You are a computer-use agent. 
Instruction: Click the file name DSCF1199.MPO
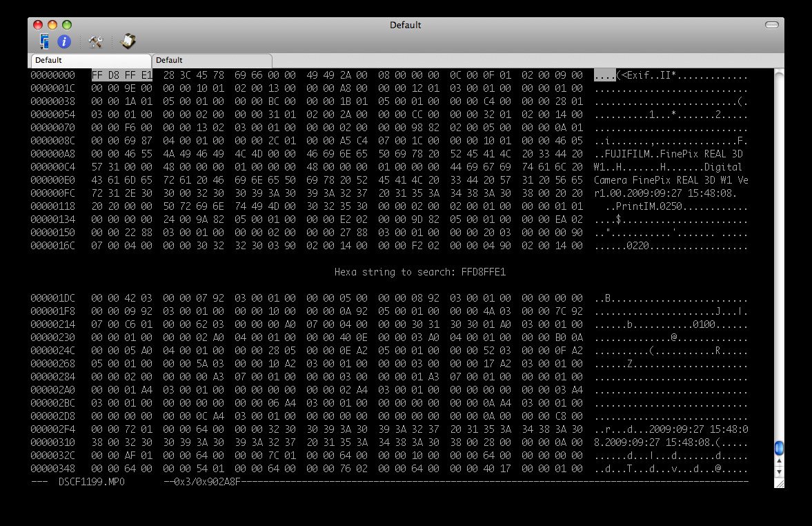(92, 482)
